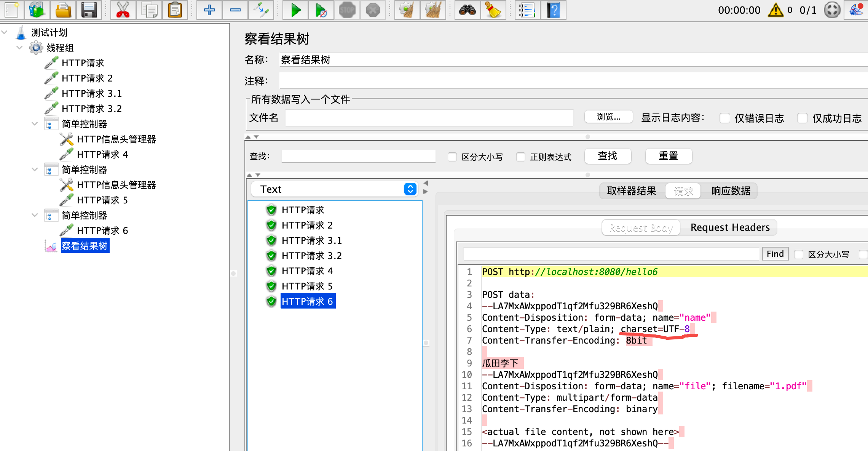The height and width of the screenshot is (451, 868).
Task: Click the Clear All double-broom icon
Action: tap(433, 10)
